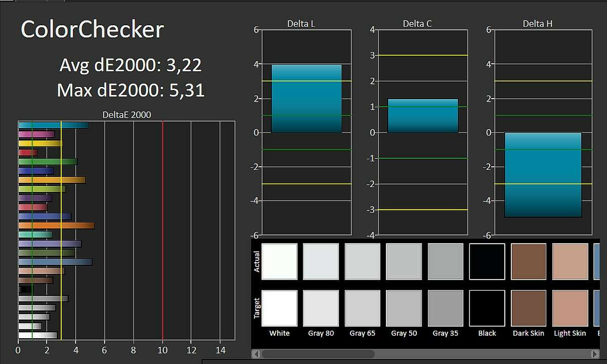Select the Actual White swatch
Viewport: 607px width, 364px height.
click(x=279, y=261)
